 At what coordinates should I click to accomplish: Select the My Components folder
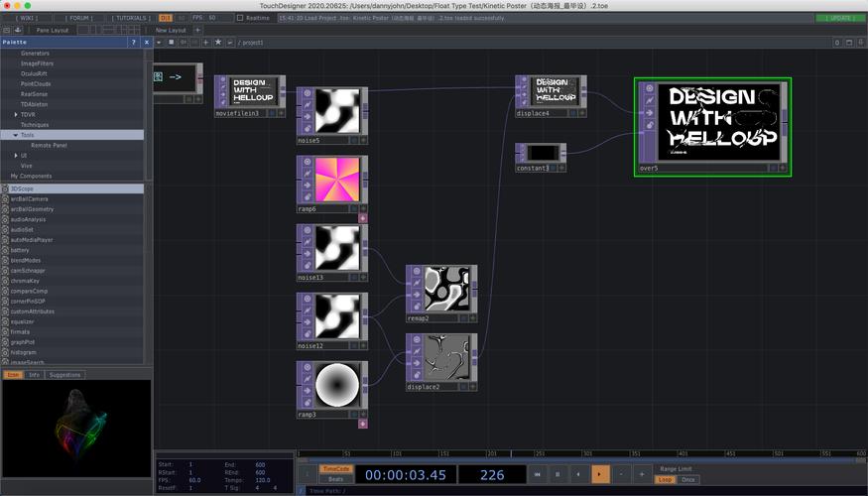[x=31, y=176]
